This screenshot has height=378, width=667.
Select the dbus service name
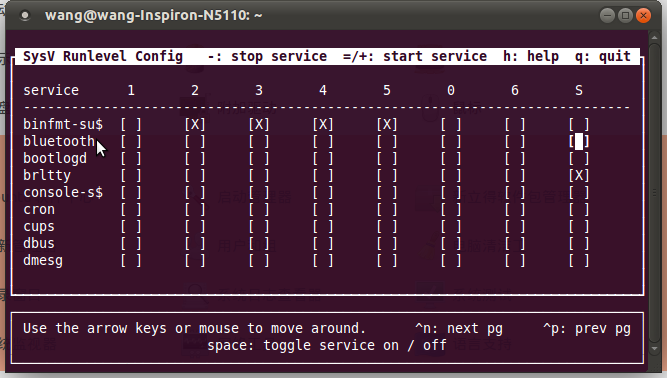39,243
